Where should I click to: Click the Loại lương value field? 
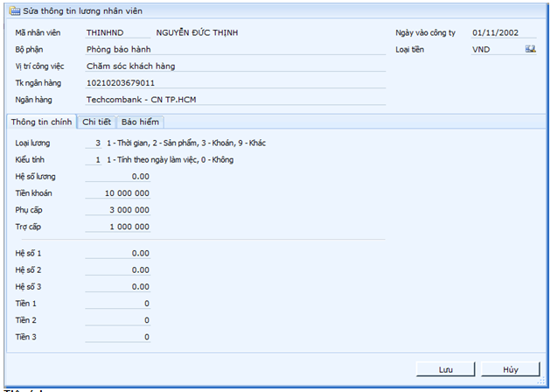pyautogui.click(x=94, y=143)
